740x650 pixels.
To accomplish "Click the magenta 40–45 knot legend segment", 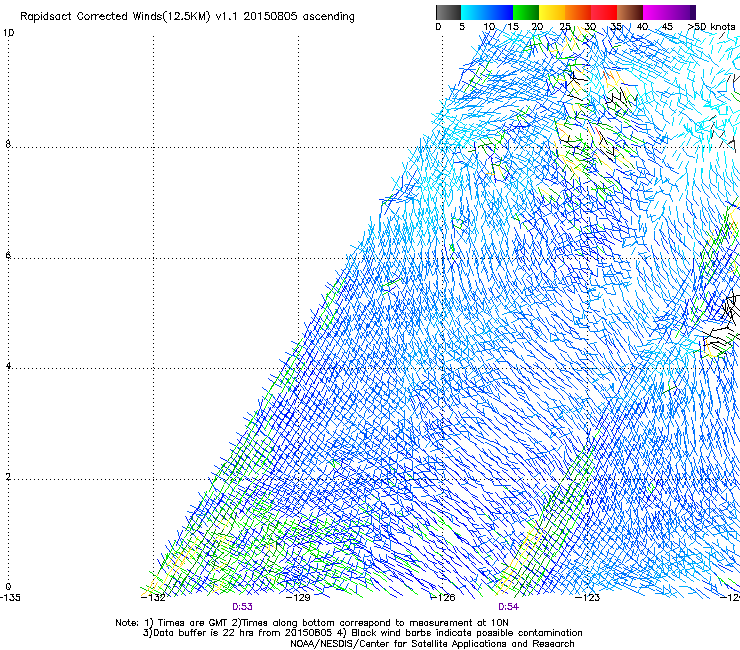I will pos(656,12).
